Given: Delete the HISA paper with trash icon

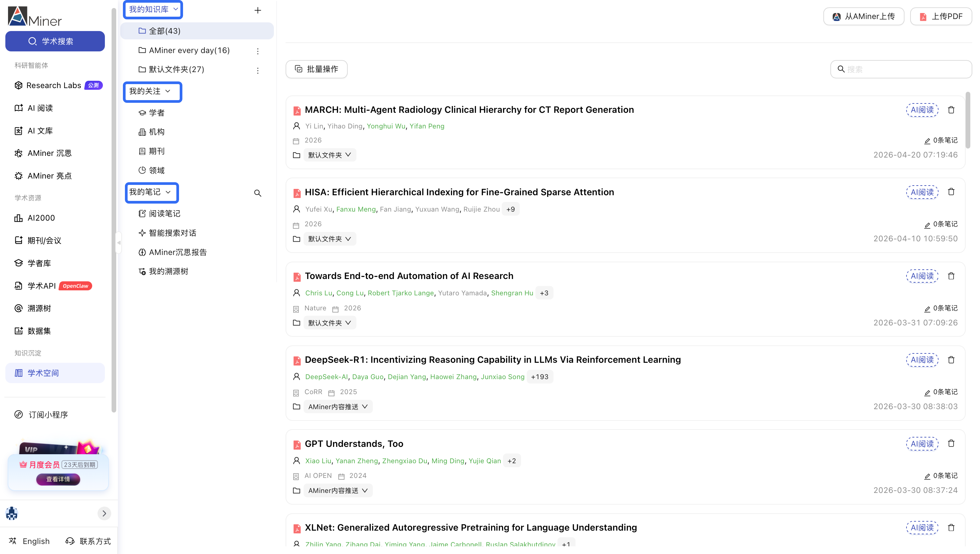Looking at the screenshot, I should click(x=951, y=192).
